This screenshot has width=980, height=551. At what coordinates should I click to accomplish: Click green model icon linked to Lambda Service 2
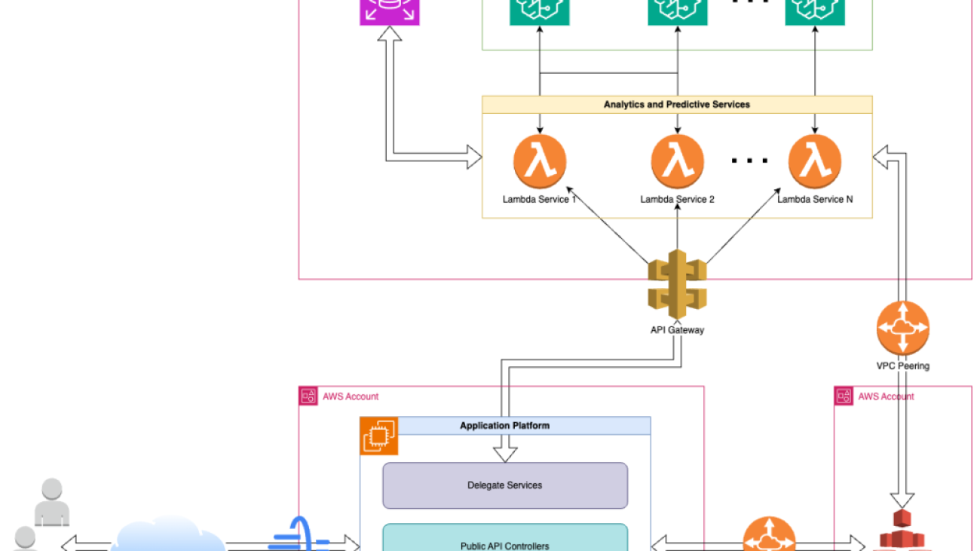click(x=678, y=12)
